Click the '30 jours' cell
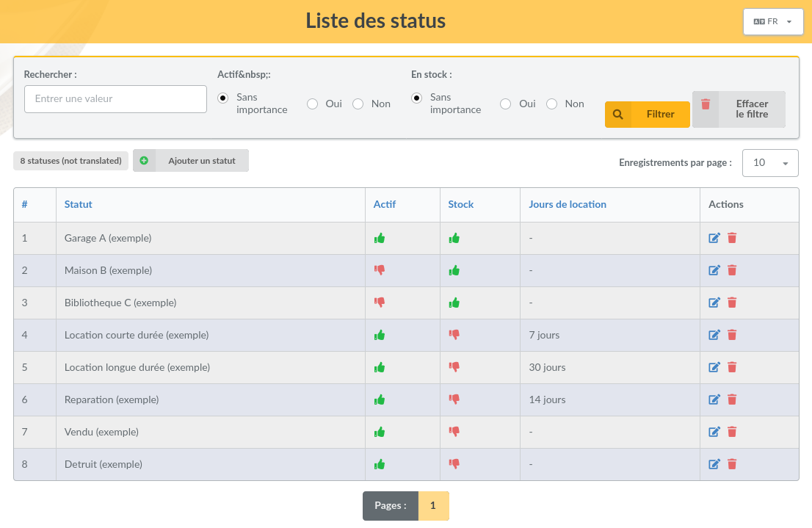The image size is (812, 528). [x=548, y=367]
